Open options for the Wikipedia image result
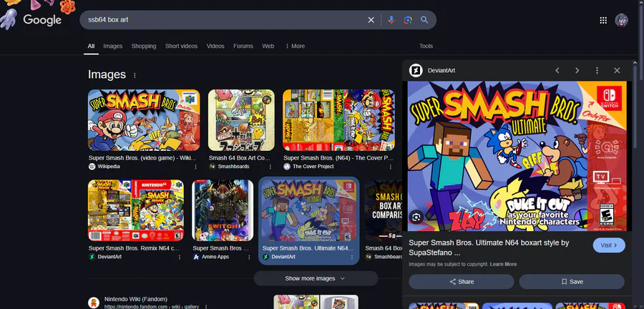 pyautogui.click(x=195, y=167)
